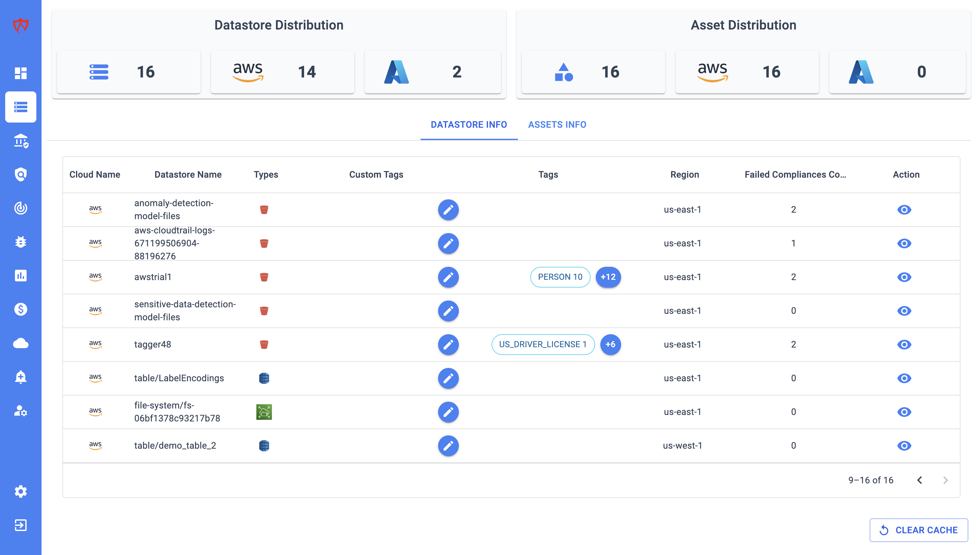Select the cost dollar icon in the sidebar
Viewport: 980px width, 555px height.
coord(21,309)
